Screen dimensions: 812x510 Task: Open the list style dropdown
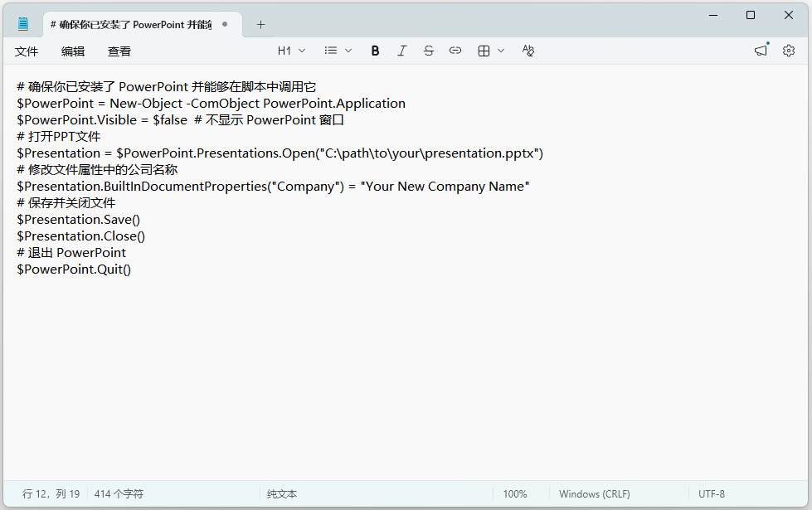pyautogui.click(x=338, y=51)
